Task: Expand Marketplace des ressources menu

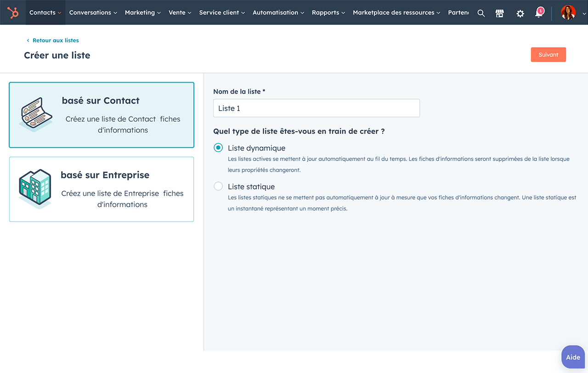Action: [396, 12]
